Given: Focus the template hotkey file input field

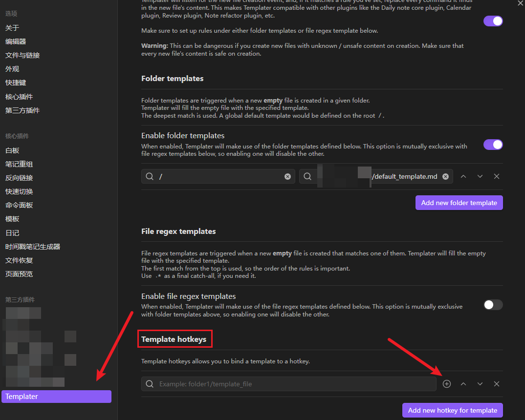Looking at the screenshot, I should (x=293, y=384).
